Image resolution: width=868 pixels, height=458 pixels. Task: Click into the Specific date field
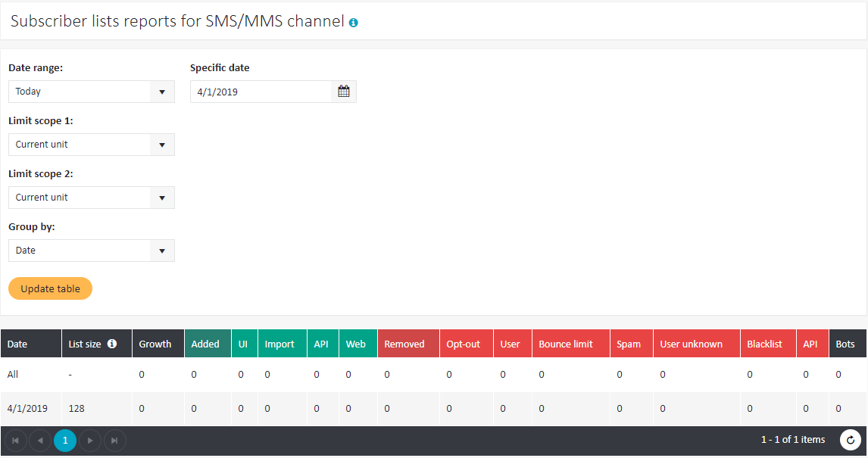(x=261, y=92)
